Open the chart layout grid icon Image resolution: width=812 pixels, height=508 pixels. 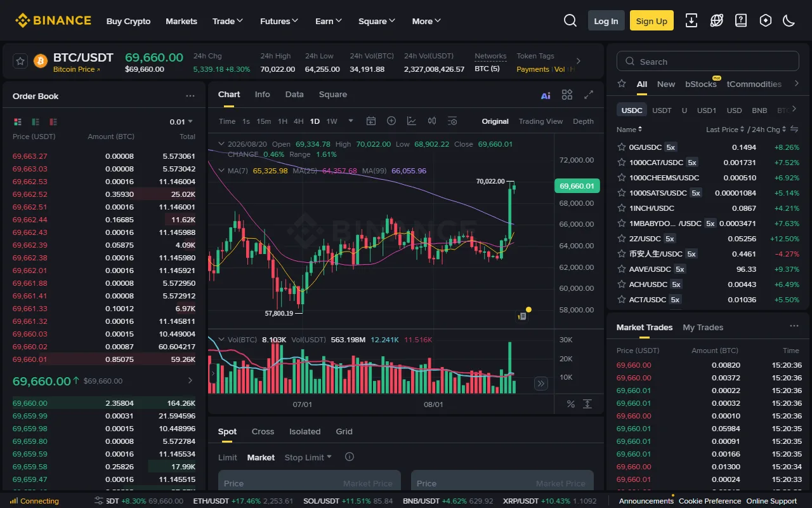pos(567,95)
